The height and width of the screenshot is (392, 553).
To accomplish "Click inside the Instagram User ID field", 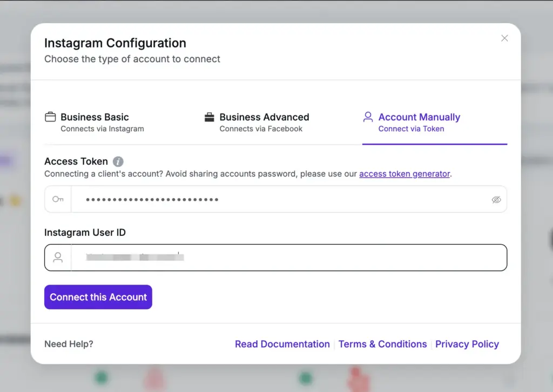I will (x=270, y=257).
